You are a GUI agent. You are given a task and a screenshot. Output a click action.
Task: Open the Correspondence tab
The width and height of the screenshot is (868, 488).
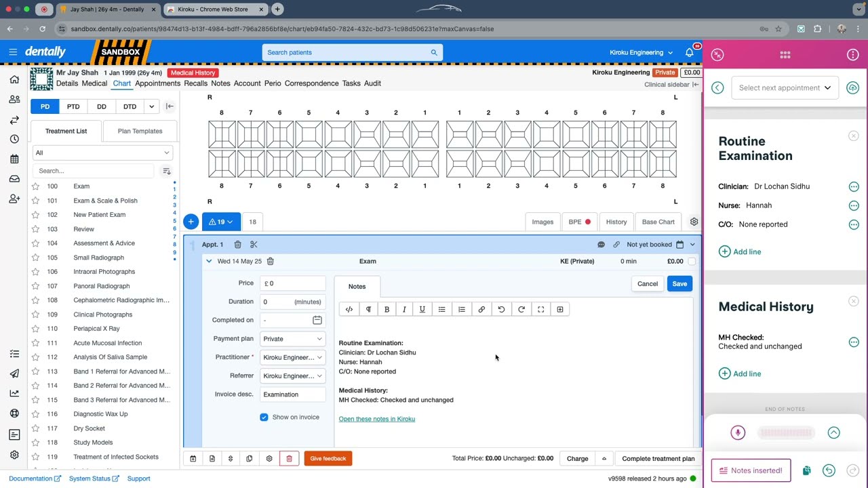coord(311,83)
